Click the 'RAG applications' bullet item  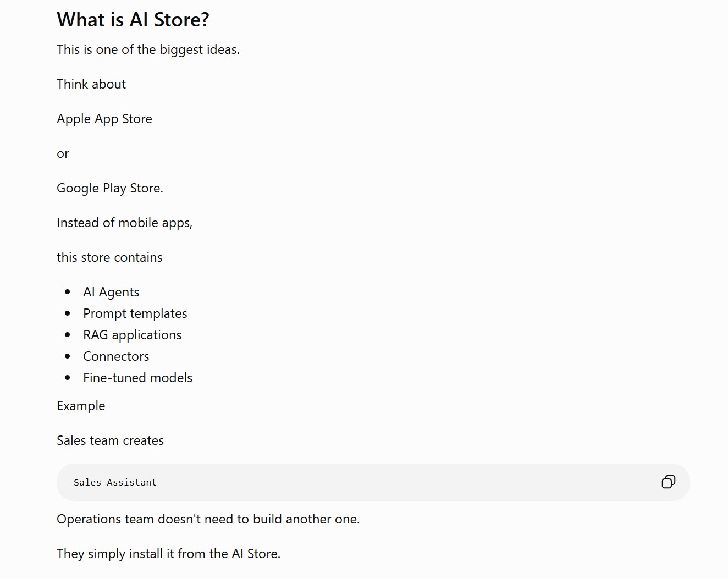click(x=133, y=335)
